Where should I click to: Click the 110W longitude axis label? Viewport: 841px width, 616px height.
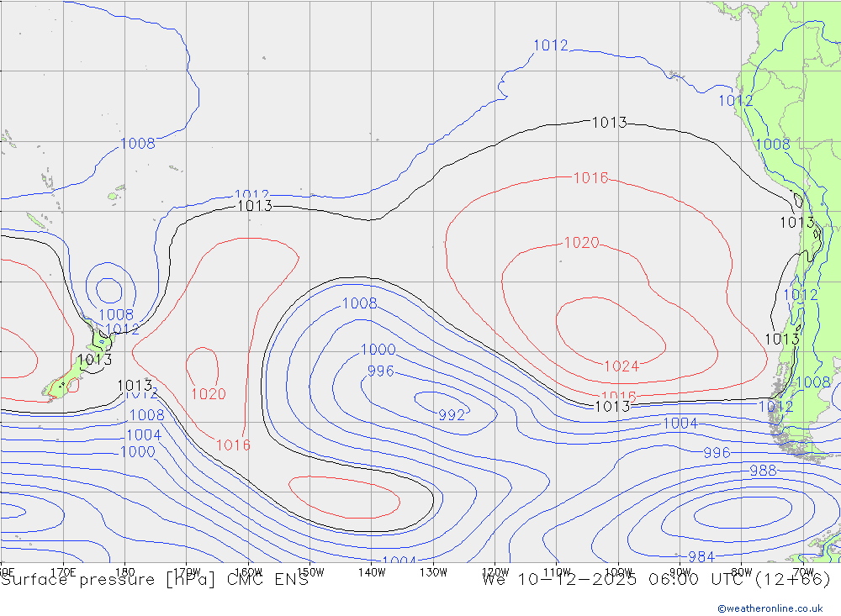click(x=557, y=572)
